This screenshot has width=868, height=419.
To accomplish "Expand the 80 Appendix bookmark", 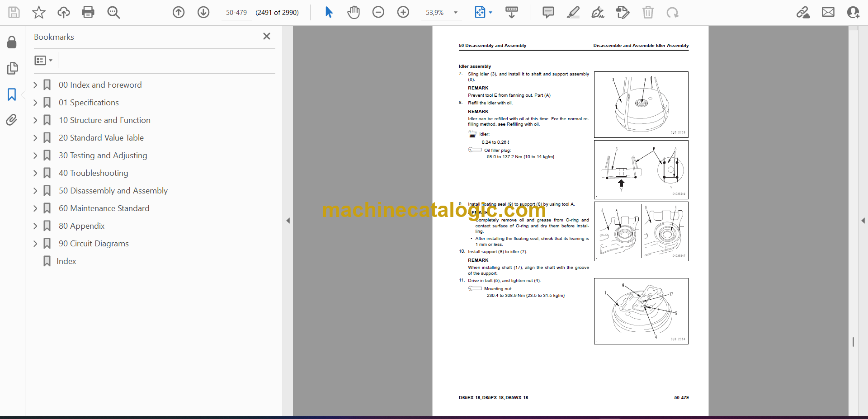I will [x=35, y=226].
